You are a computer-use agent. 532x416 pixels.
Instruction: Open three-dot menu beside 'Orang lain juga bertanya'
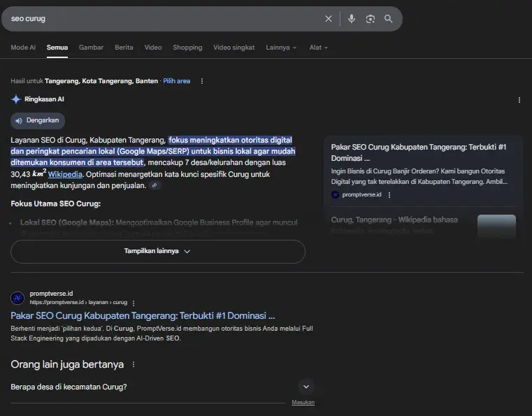pyautogui.click(x=134, y=364)
